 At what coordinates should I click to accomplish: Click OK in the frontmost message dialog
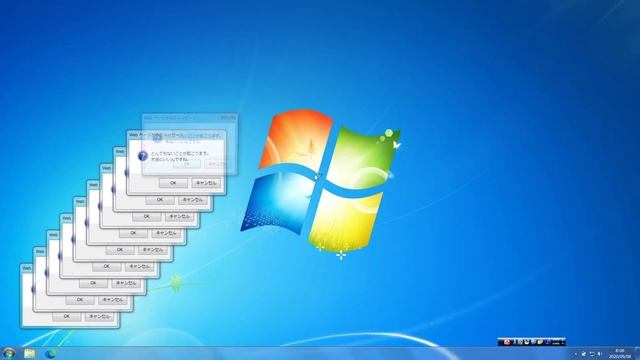(x=173, y=183)
